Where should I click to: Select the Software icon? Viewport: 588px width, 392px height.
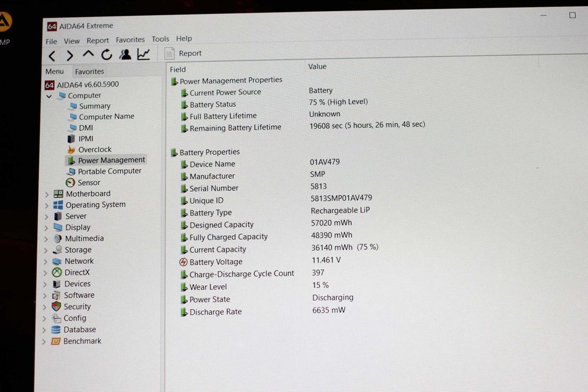56,295
